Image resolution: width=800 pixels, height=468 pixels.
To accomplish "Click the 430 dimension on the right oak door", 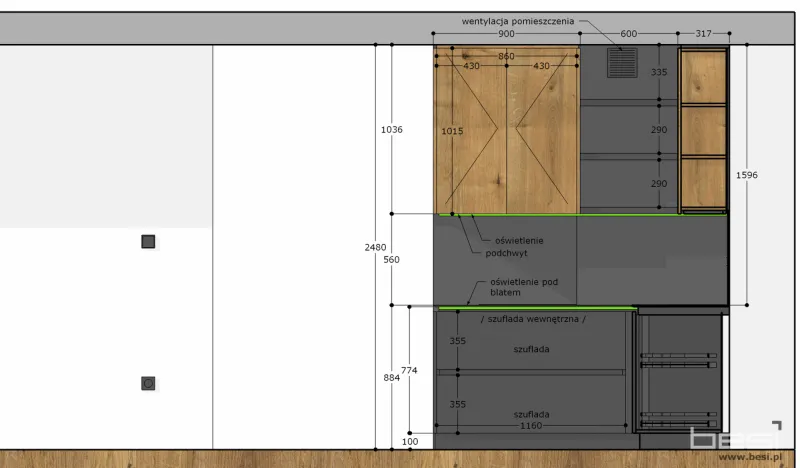I will [541, 66].
